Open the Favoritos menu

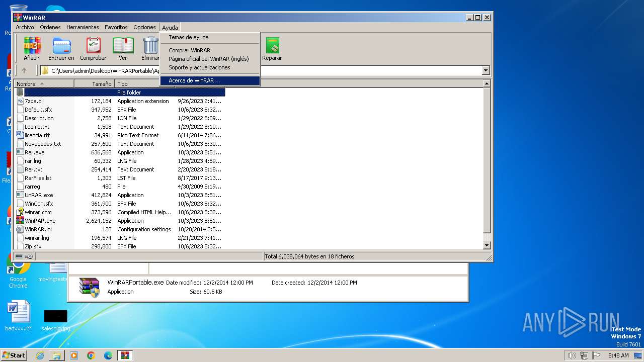[x=116, y=27]
